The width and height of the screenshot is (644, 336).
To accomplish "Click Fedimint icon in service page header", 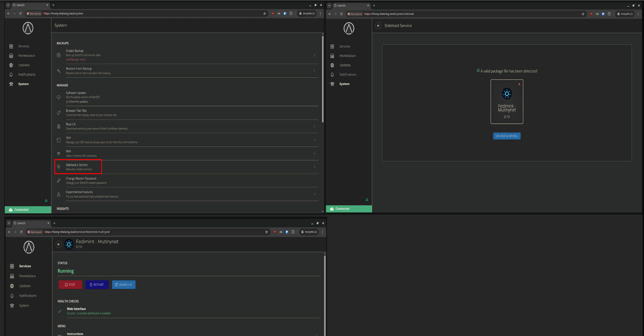I will point(69,244).
